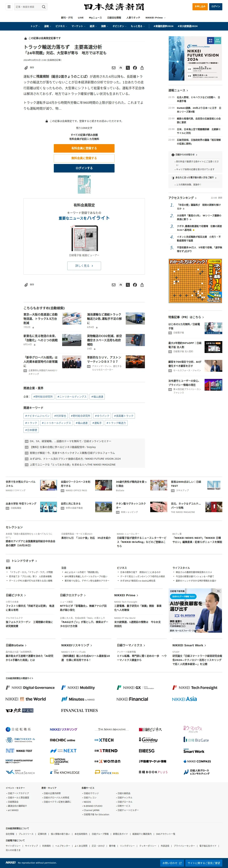Expand the ビジネス nav dropdown
228x868 pixels.
[x=61, y=26]
